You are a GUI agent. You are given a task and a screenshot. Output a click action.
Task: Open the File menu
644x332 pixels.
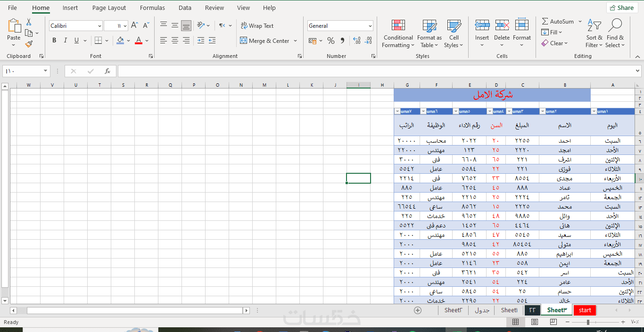[x=12, y=8]
